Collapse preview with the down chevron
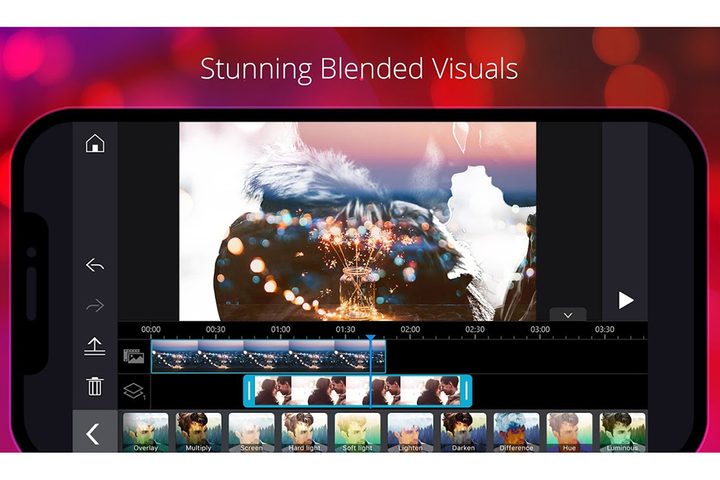The height and width of the screenshot is (480, 720). [568, 315]
